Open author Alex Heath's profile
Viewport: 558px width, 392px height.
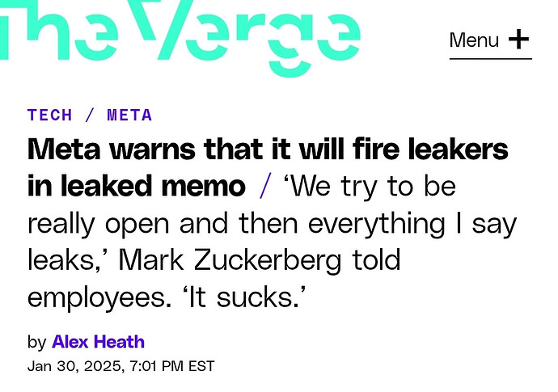[98, 342]
